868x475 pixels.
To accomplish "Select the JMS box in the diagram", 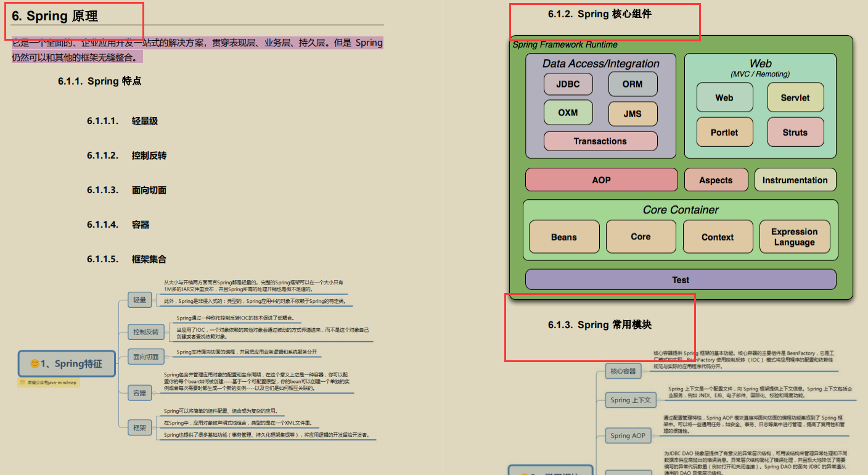I will click(x=633, y=114).
